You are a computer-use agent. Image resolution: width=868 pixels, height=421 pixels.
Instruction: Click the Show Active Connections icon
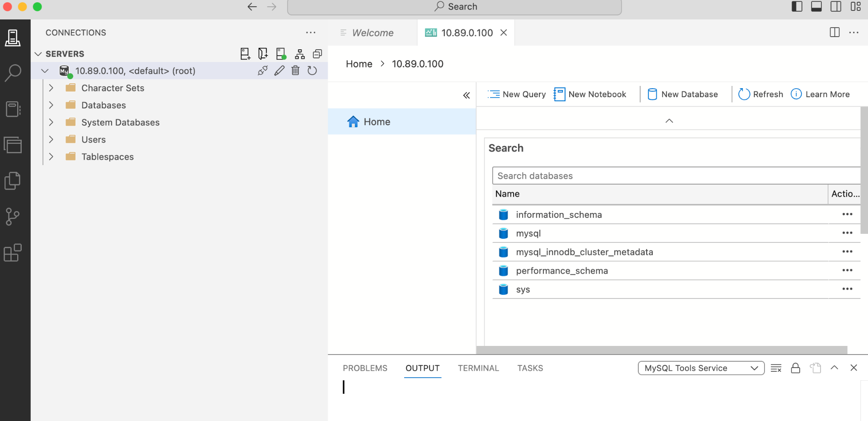[x=281, y=54]
